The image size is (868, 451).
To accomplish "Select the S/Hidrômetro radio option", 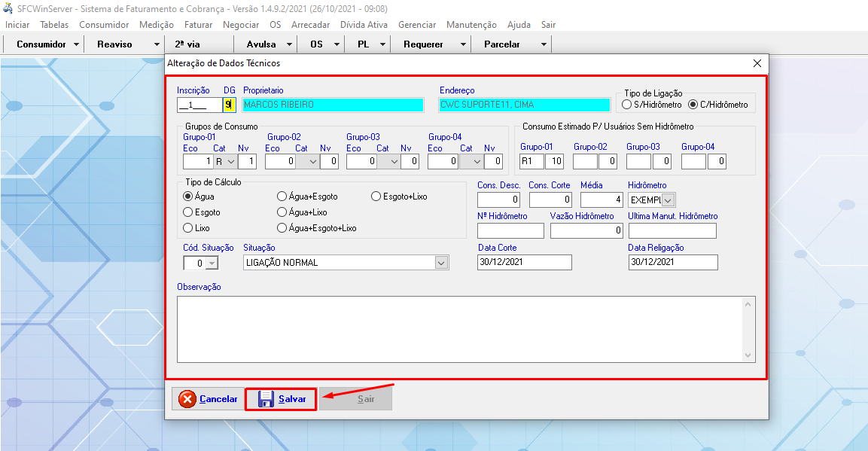I will 626,105.
